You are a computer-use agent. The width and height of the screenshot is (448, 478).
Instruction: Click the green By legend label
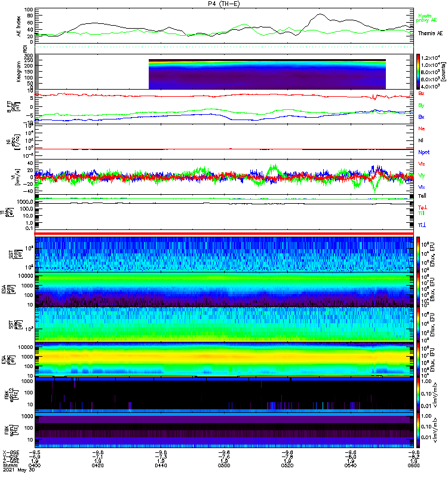point(421,105)
